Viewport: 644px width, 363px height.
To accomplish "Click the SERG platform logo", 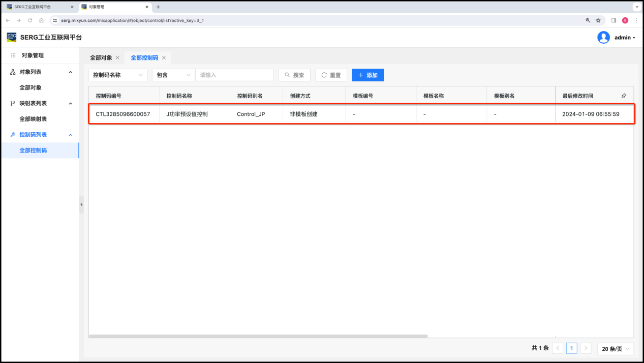I will click(x=11, y=37).
